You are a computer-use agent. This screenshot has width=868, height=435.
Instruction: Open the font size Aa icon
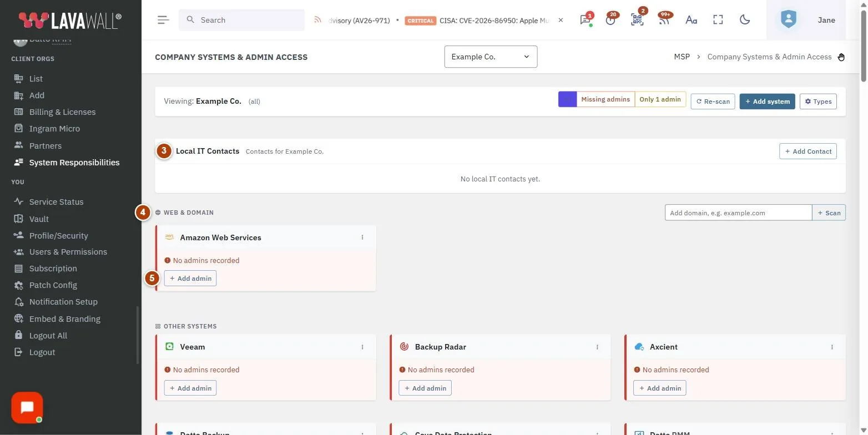coord(691,20)
